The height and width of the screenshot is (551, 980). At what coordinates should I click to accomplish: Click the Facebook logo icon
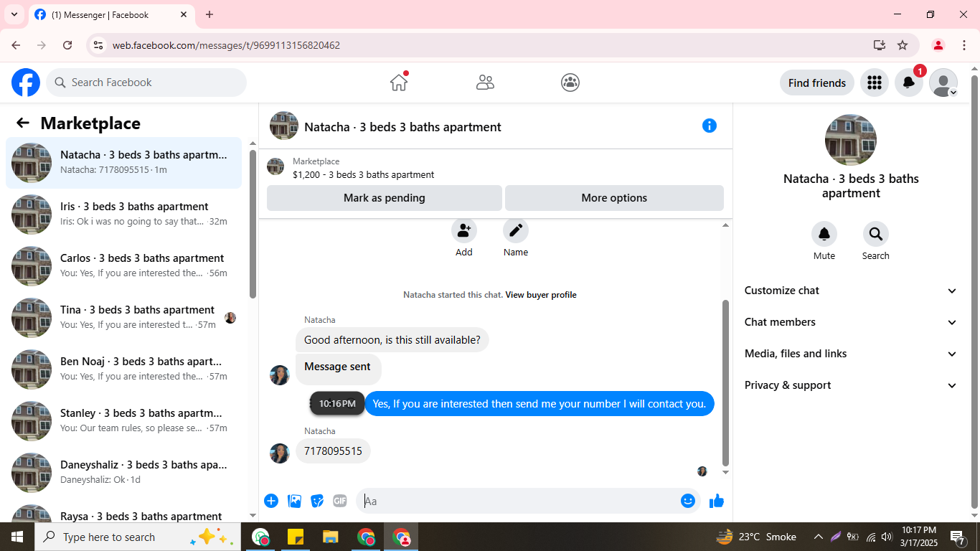(x=26, y=83)
